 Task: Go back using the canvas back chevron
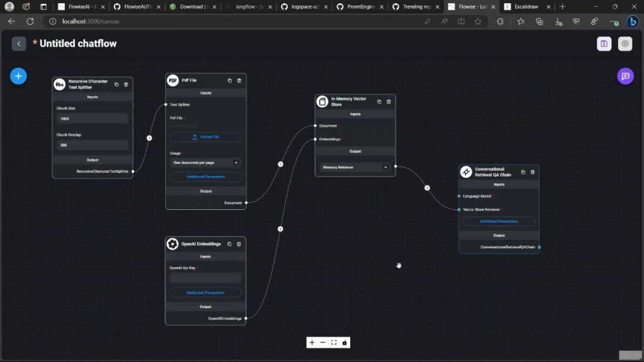pos(18,43)
